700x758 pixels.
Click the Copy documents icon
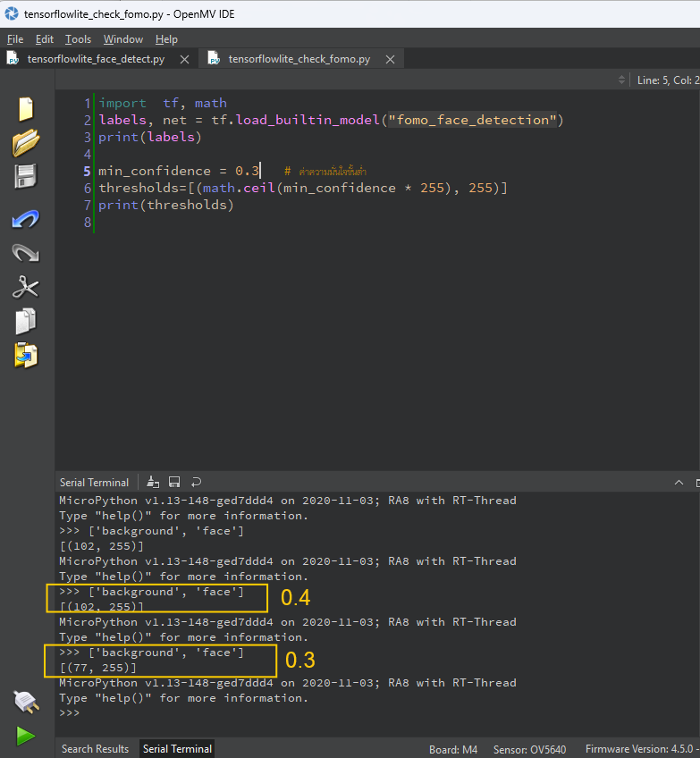click(25, 321)
